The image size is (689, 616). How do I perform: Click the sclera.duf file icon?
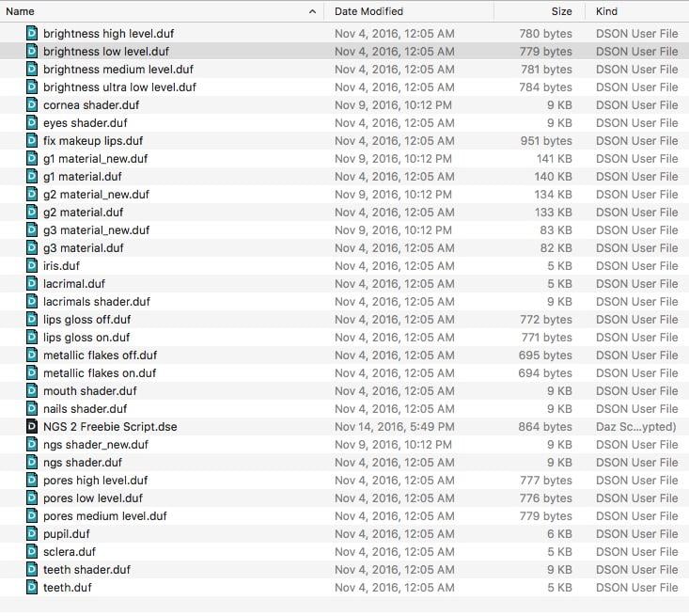(32, 552)
